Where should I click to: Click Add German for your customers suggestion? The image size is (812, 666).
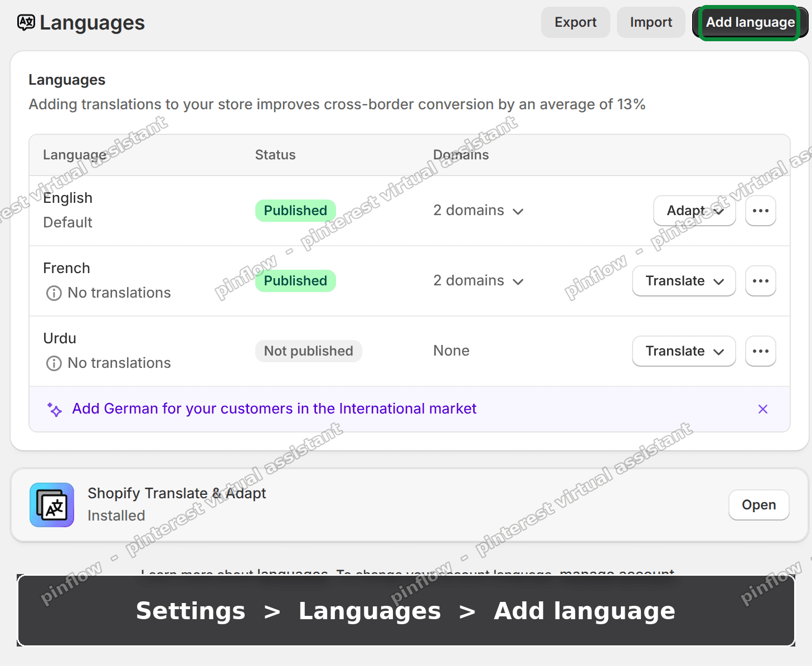coord(274,409)
